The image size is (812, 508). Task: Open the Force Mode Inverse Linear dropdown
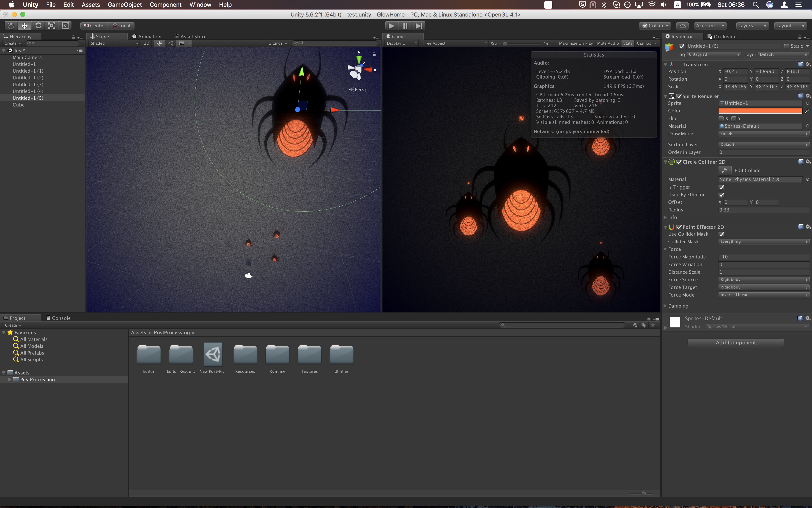(764, 295)
